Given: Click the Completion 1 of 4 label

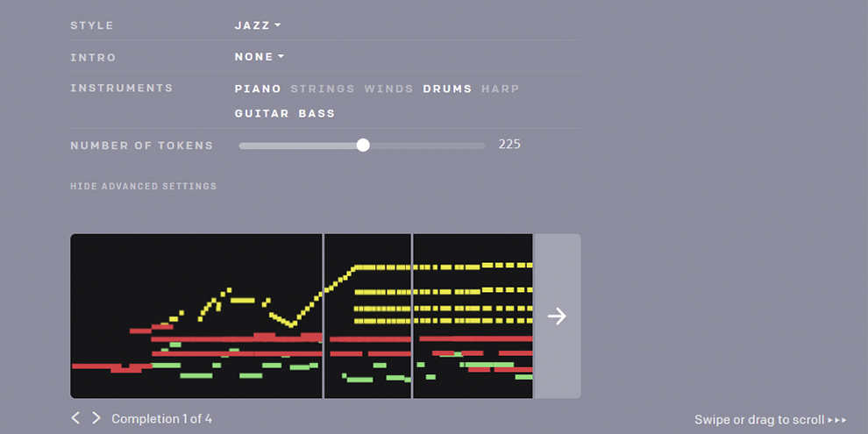Looking at the screenshot, I should [x=161, y=418].
